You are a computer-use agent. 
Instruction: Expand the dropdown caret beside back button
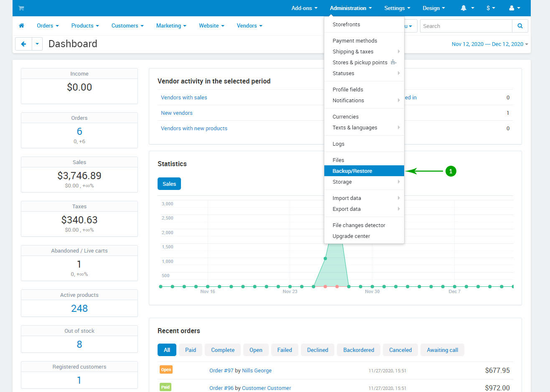click(37, 44)
